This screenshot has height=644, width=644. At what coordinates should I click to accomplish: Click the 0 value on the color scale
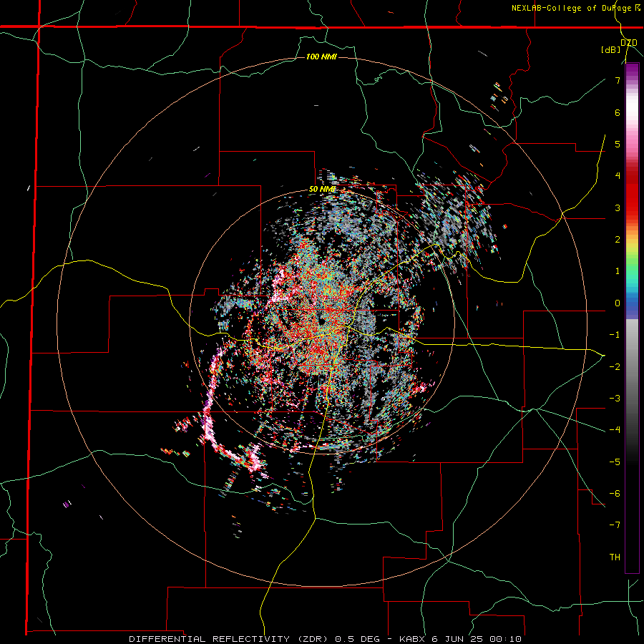point(618,303)
